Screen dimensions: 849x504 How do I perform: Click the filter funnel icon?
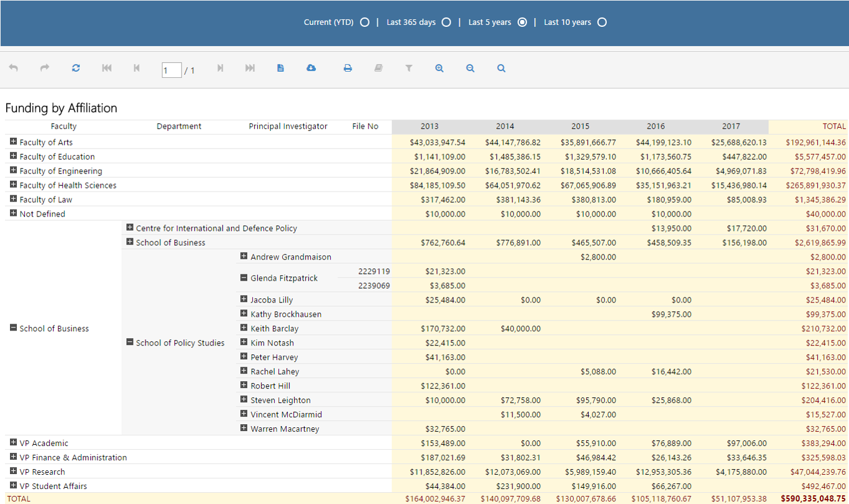(x=409, y=68)
